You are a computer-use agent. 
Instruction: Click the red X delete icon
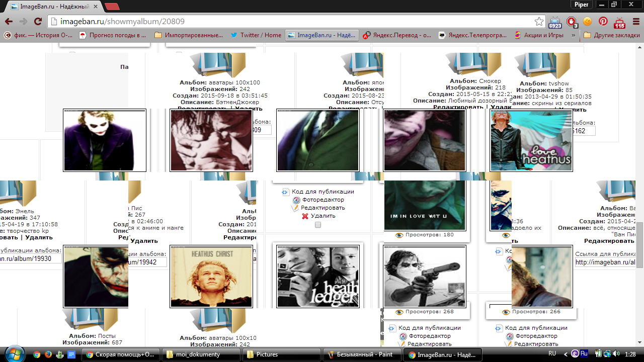coord(305,216)
